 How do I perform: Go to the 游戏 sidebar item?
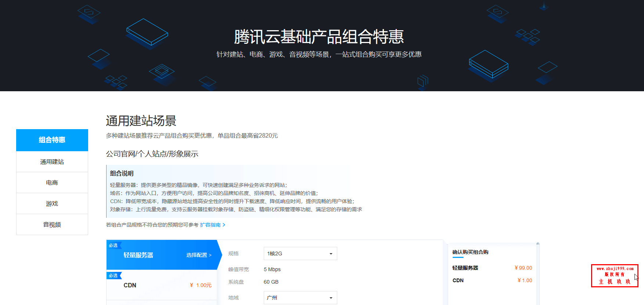point(52,203)
